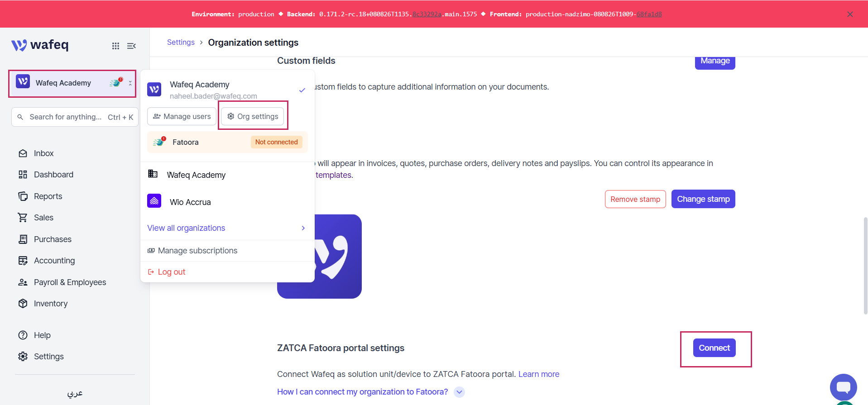Screen dimensions: 868x405
Task: Switch to Wio Accrua organization
Action: 227,202
